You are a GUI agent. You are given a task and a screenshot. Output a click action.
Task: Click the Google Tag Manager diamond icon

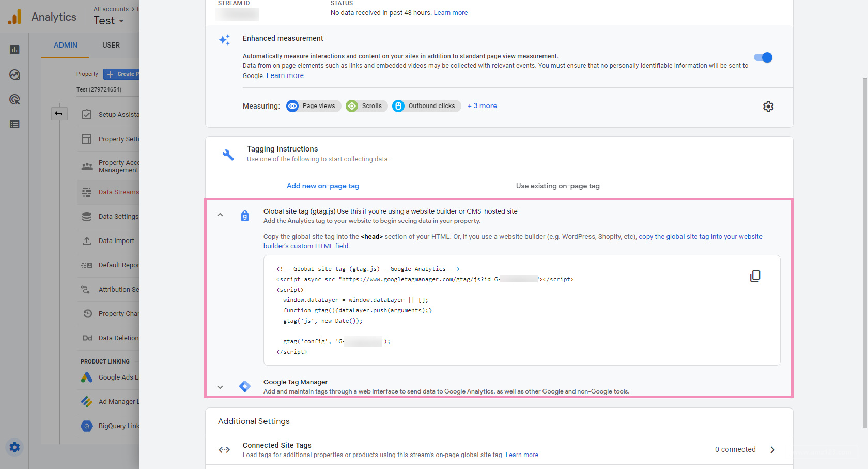[x=245, y=386]
